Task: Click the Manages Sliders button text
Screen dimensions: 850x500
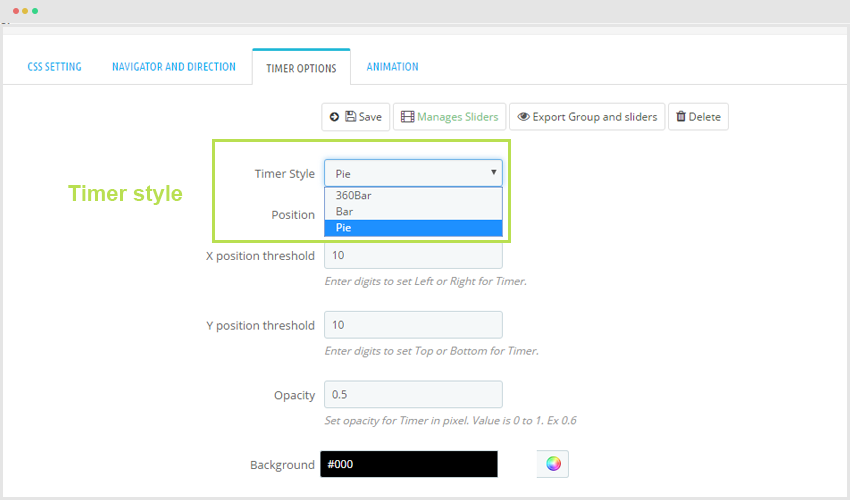Action: (457, 117)
